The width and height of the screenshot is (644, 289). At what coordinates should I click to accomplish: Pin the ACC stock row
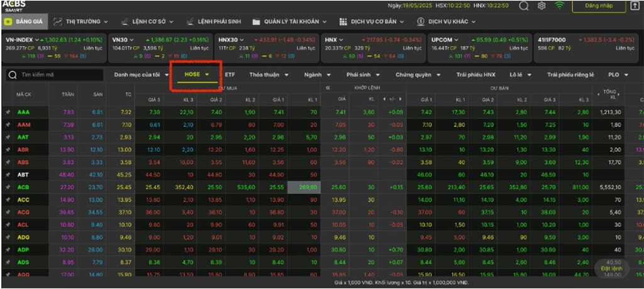(x=7, y=200)
